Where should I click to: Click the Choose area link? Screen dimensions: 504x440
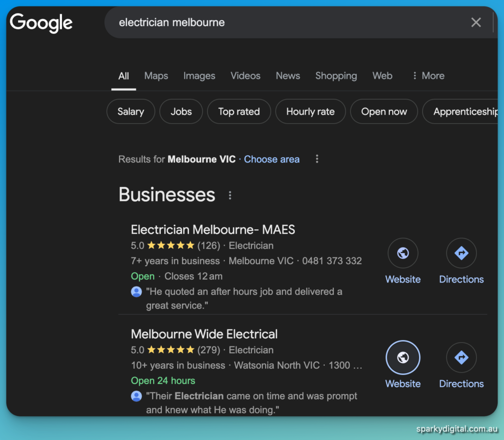pos(272,159)
